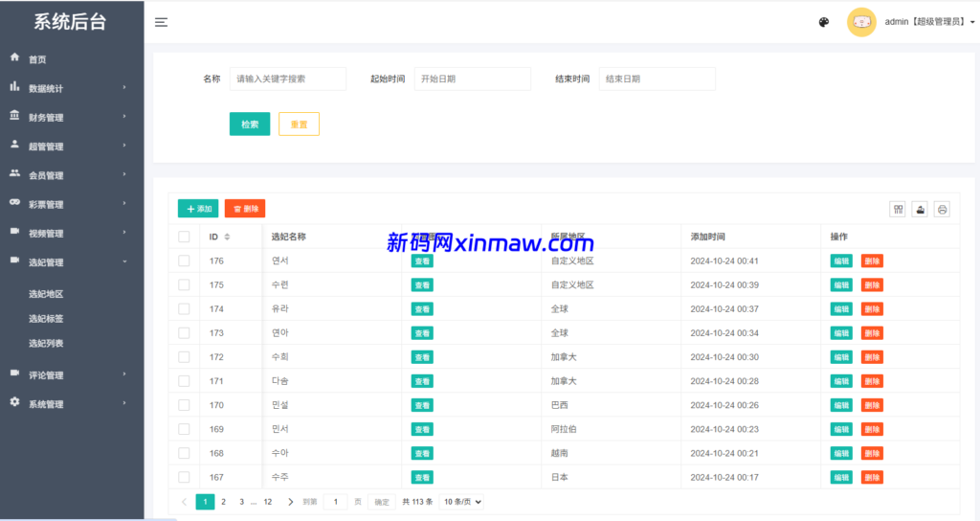Go to page 12 in pagination
The image size is (980, 521).
pyautogui.click(x=268, y=502)
